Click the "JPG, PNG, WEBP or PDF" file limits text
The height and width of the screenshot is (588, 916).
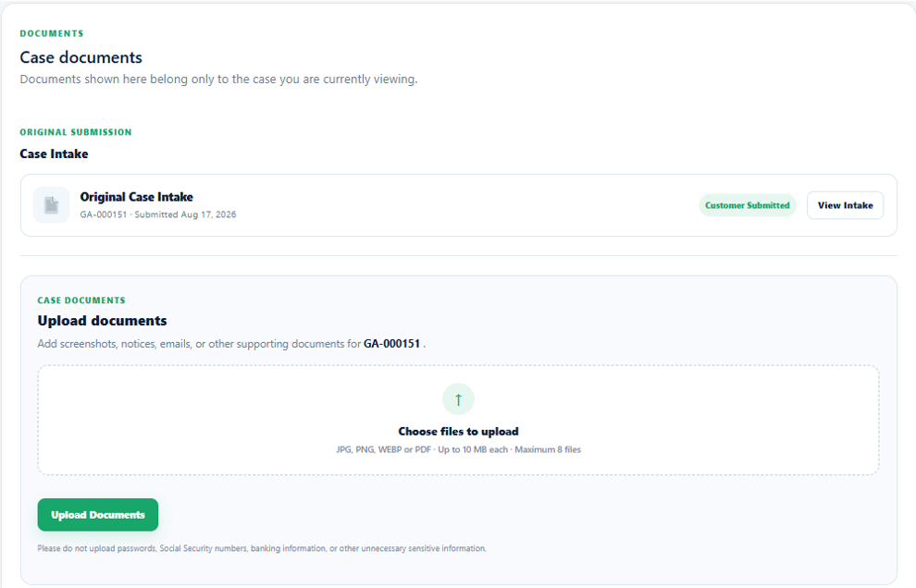click(459, 449)
